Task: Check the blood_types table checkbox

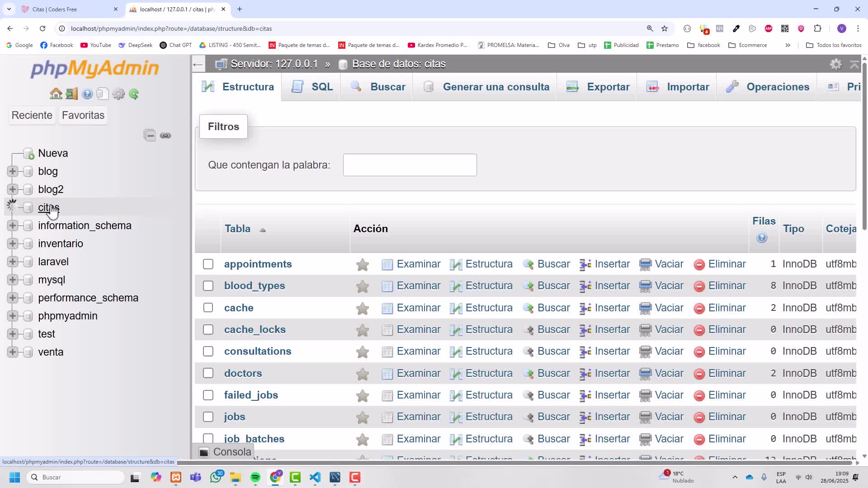Action: [x=208, y=286]
